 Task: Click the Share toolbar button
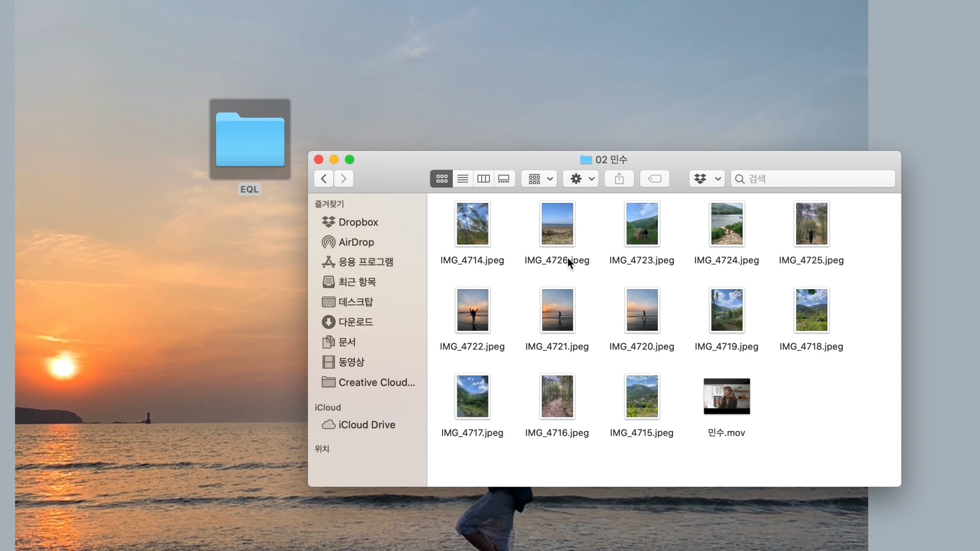coord(619,179)
